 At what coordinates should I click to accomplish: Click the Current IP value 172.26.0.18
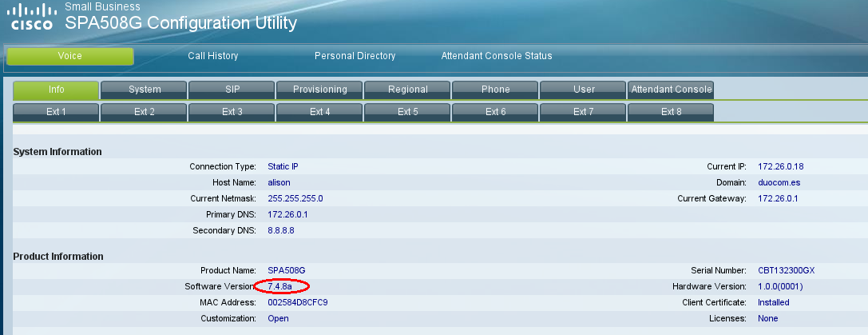(x=782, y=166)
